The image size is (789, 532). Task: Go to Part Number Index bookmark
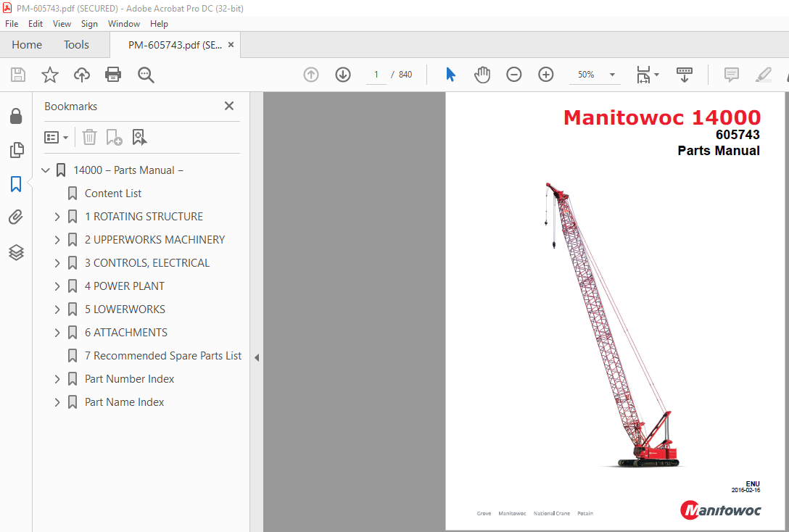pyautogui.click(x=129, y=379)
